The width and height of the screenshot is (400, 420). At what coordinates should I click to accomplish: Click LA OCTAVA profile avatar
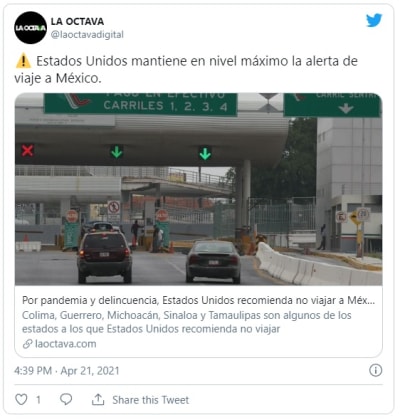[x=31, y=28]
